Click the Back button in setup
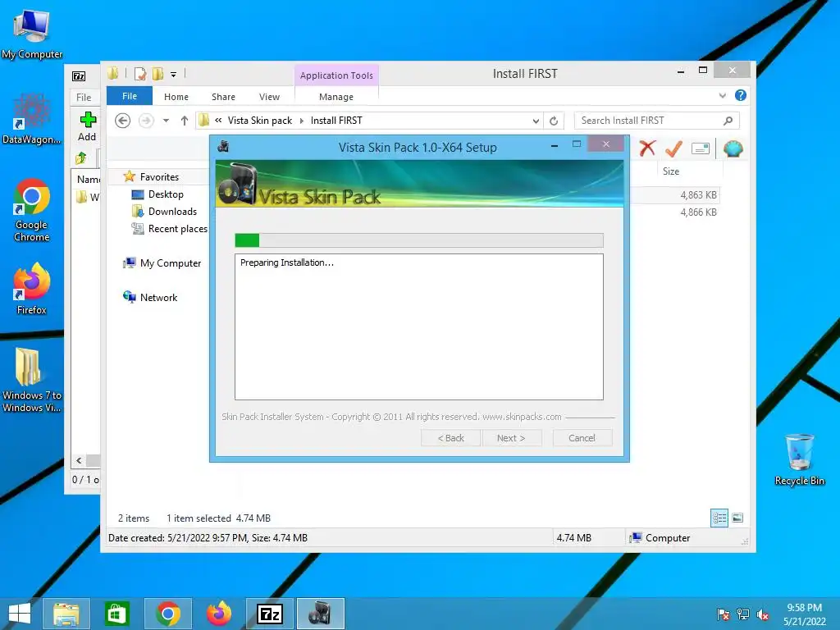840x630 pixels. [x=450, y=438]
